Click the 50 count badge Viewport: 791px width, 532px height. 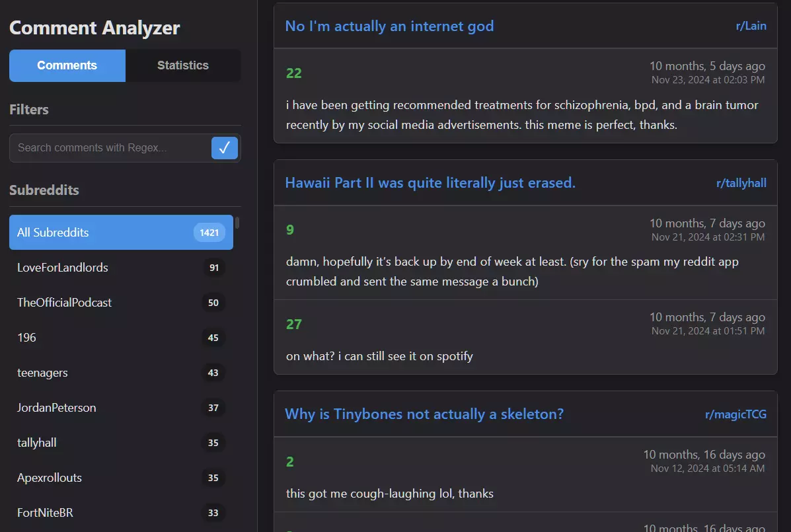point(213,303)
